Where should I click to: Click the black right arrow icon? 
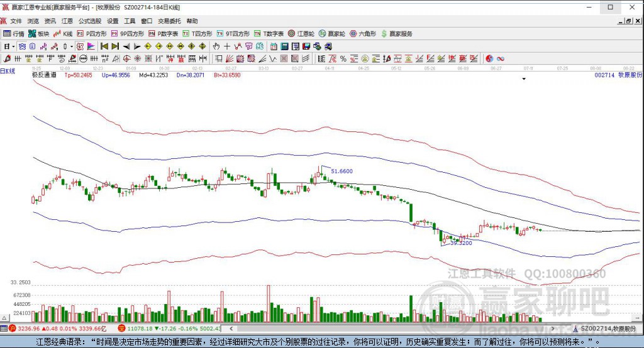(x=137, y=46)
